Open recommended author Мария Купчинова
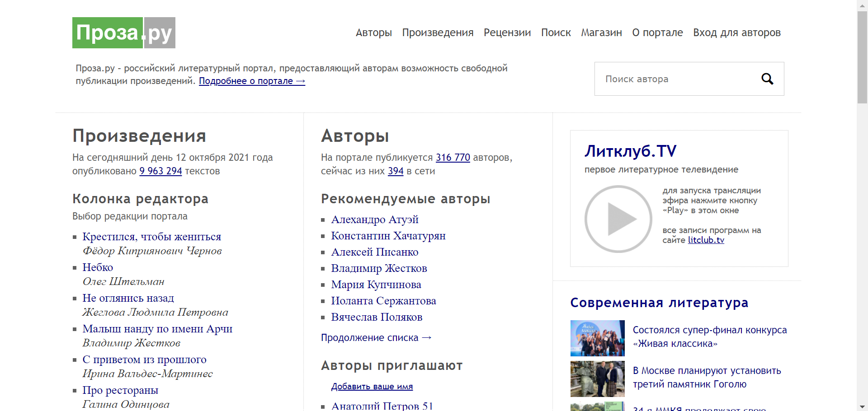The image size is (868, 411). pyautogui.click(x=376, y=285)
